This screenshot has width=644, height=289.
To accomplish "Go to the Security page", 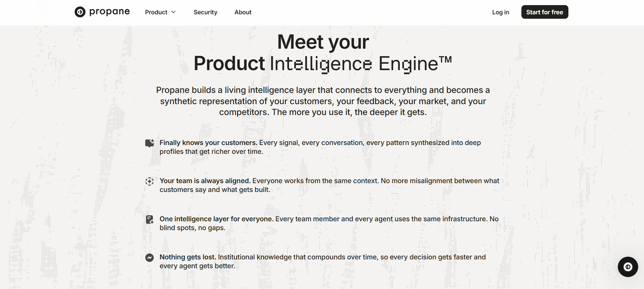I will (x=205, y=12).
